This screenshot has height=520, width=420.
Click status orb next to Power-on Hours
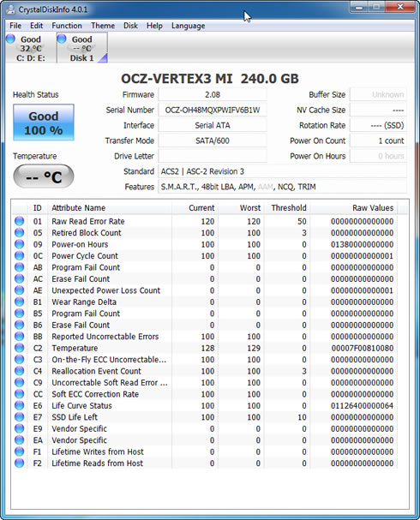click(20, 244)
